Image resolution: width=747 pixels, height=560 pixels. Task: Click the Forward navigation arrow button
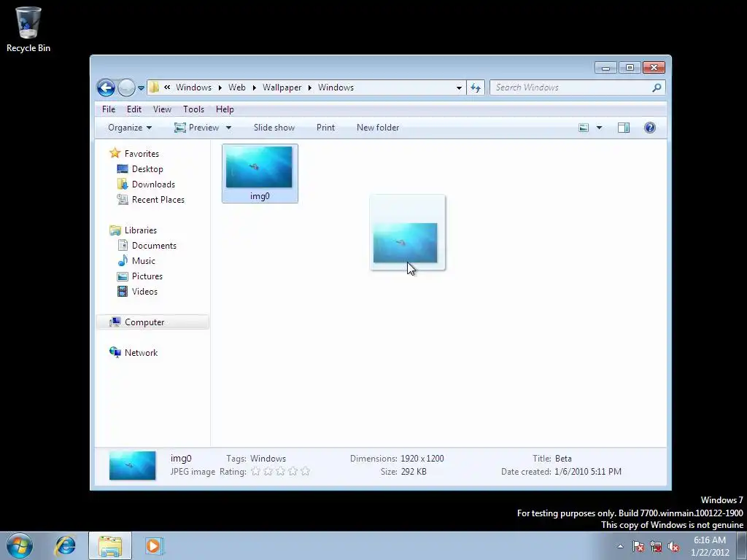[126, 87]
